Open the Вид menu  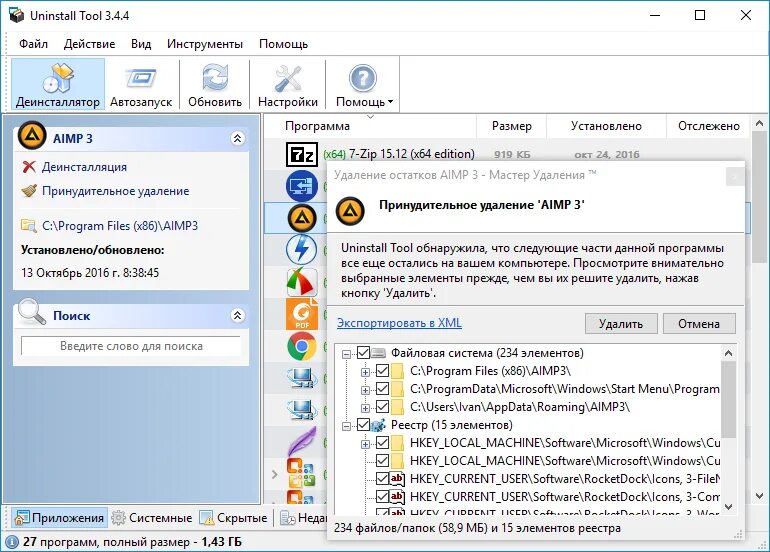[x=141, y=44]
